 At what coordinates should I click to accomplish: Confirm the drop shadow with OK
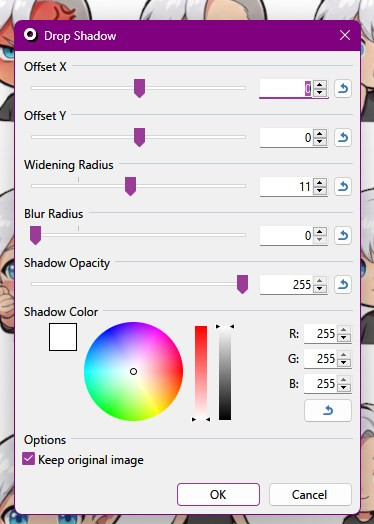click(x=218, y=494)
